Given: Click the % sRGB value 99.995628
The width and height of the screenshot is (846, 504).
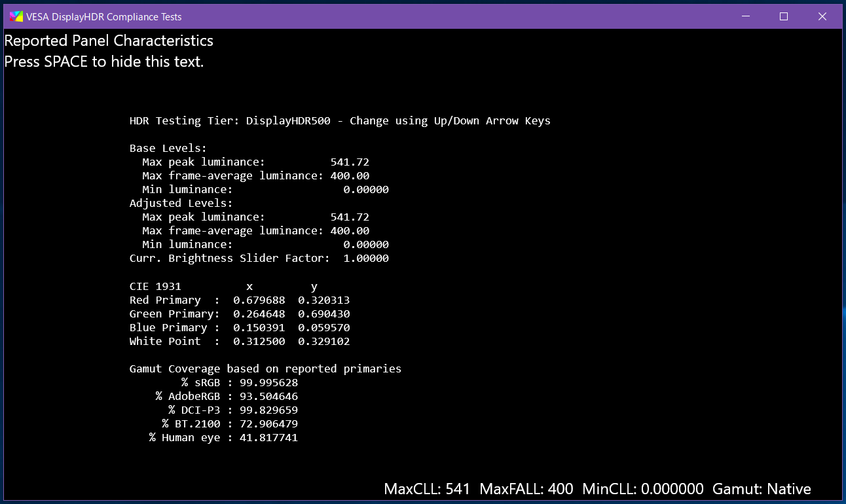Looking at the screenshot, I should [268, 382].
